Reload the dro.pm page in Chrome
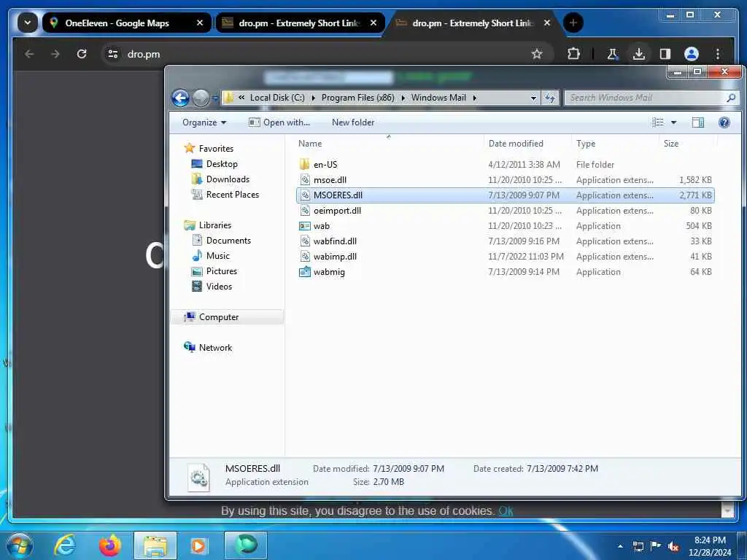This screenshot has height=560, width=747. [x=82, y=54]
